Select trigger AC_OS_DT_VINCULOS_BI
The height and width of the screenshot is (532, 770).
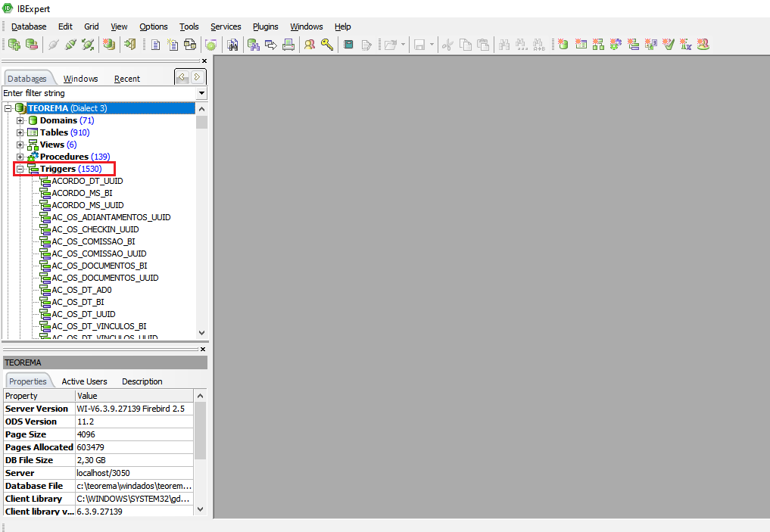pos(99,326)
